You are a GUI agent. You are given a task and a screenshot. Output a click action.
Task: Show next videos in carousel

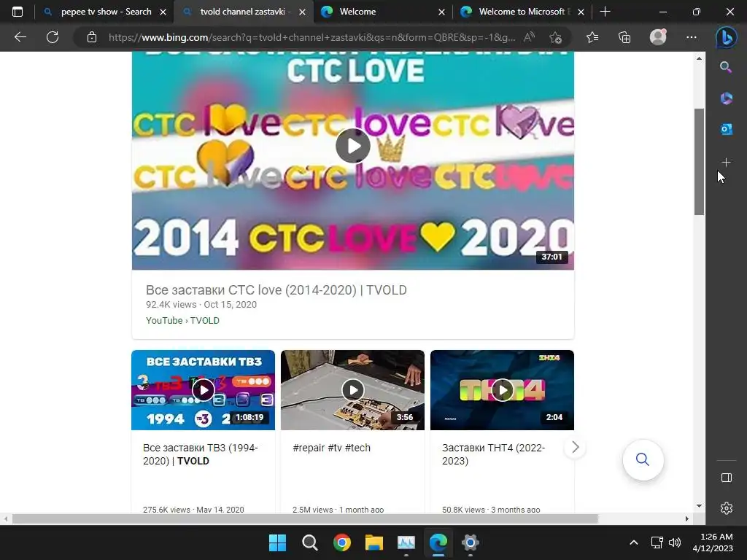click(x=575, y=447)
